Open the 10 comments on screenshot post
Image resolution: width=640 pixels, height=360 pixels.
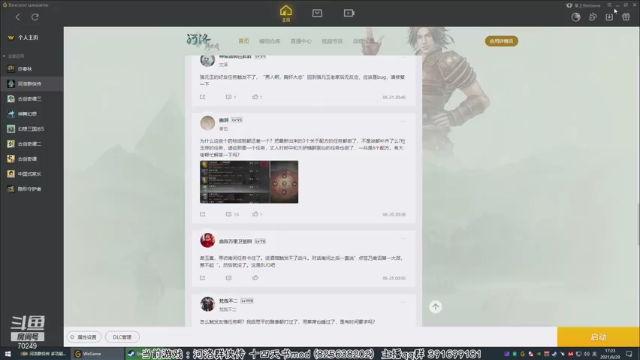(232, 214)
